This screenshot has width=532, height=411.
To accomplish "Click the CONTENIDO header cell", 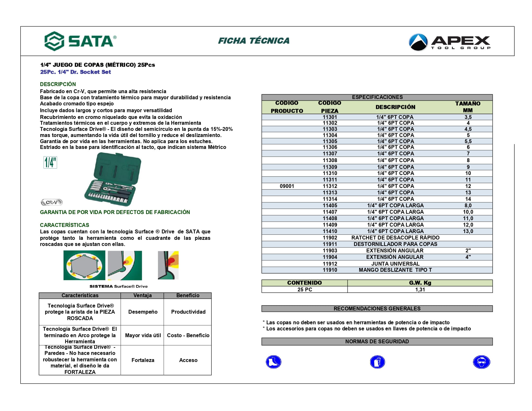I will tap(305, 283).
